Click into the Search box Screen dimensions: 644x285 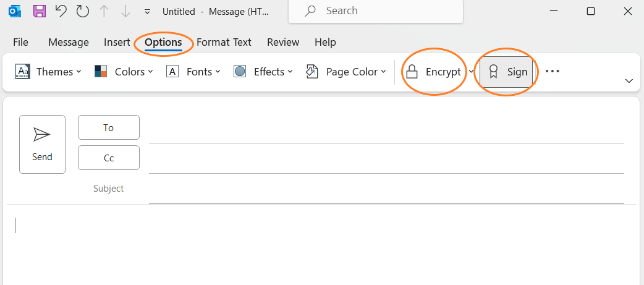point(376,11)
